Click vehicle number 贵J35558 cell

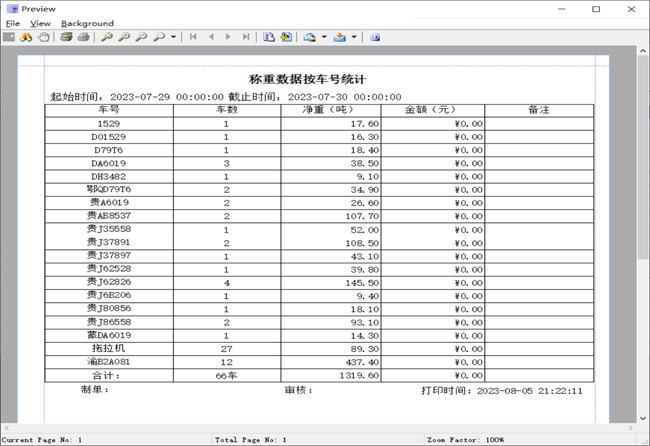coord(109,229)
